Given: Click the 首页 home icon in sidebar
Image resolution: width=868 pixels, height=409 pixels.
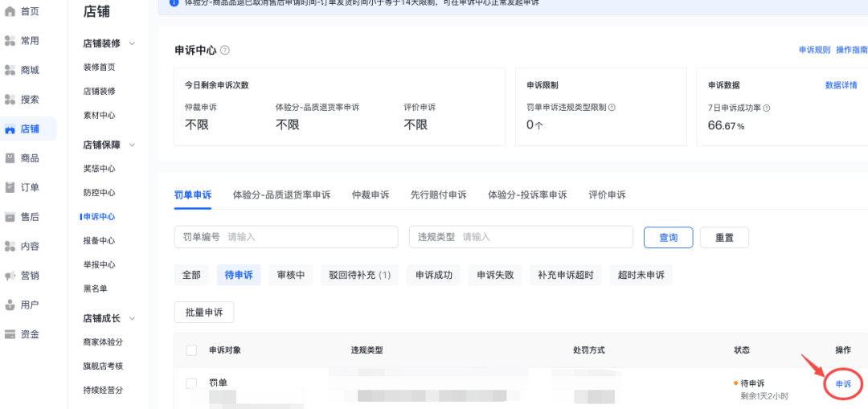Looking at the screenshot, I should 10,11.
